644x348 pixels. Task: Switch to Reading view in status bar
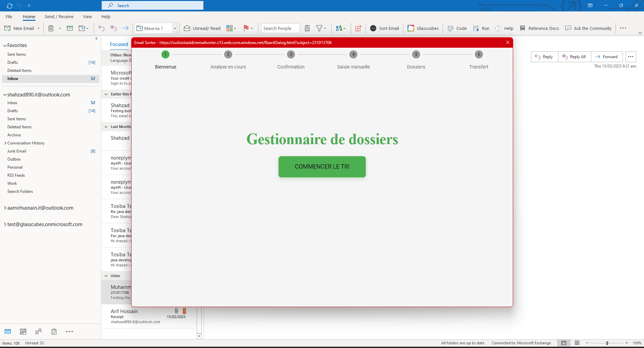click(x=577, y=343)
